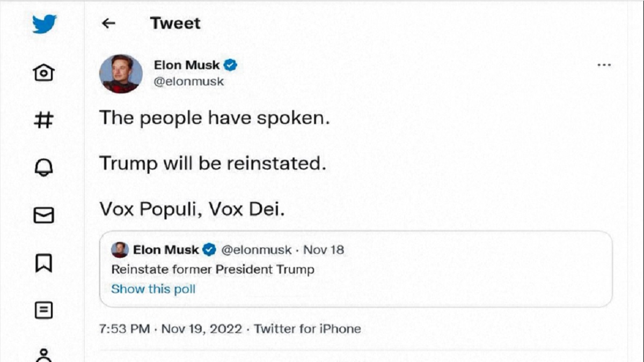Click the small avatar in the quoted tweet
This screenshot has height=362, width=644.
[x=120, y=250]
